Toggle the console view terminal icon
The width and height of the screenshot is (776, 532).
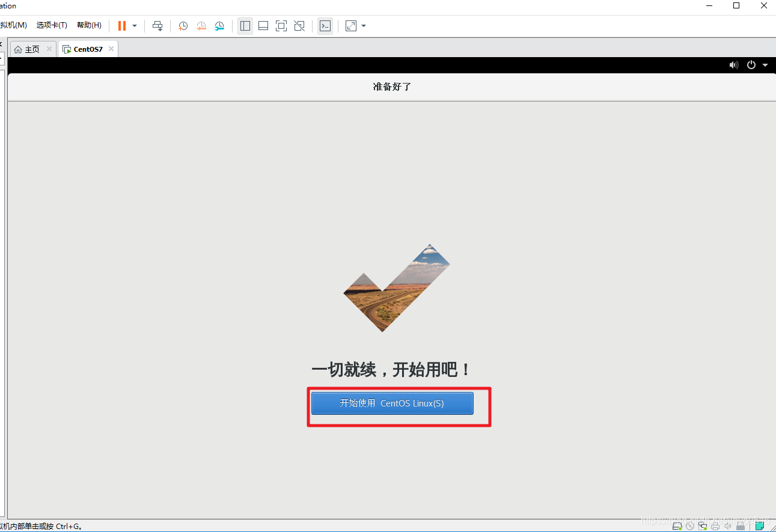click(325, 26)
